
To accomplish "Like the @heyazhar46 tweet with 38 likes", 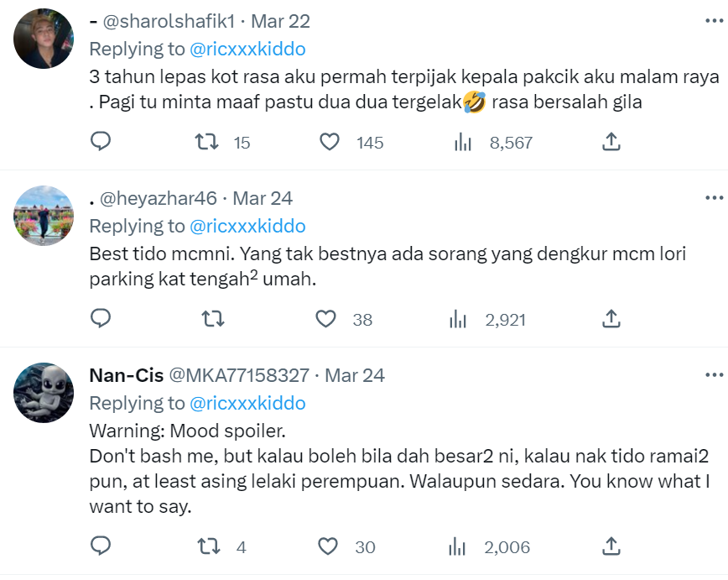I will coord(327,318).
